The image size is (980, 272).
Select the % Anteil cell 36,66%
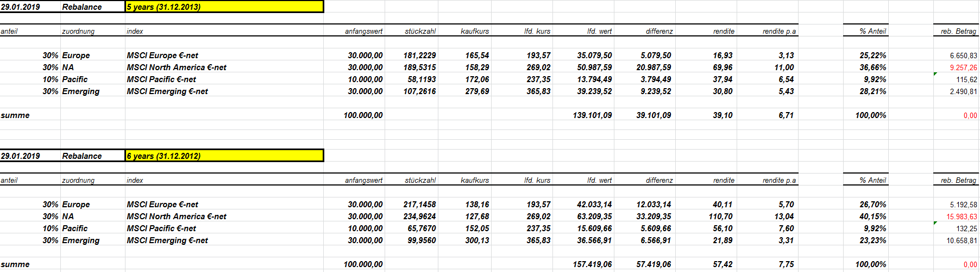(x=873, y=67)
